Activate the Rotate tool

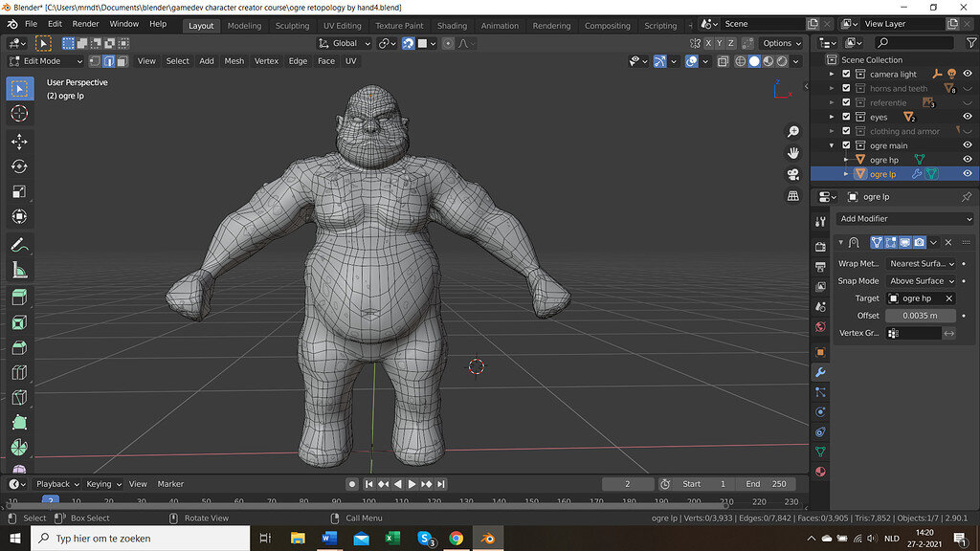19,166
